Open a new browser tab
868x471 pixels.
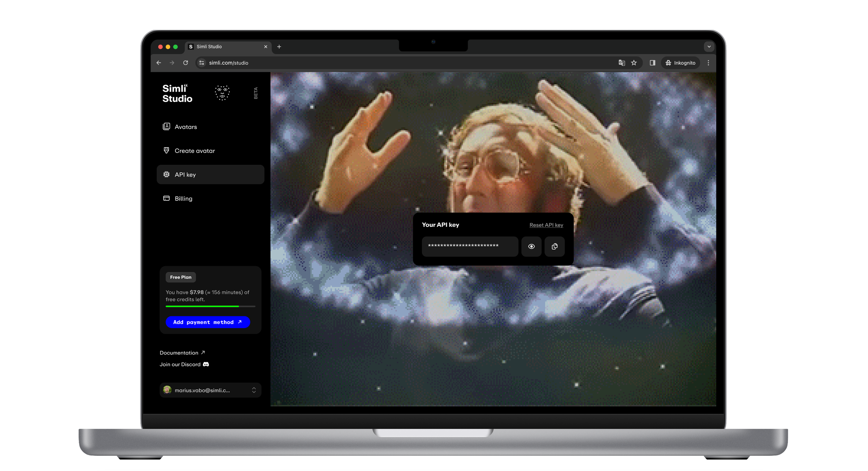[x=279, y=46]
